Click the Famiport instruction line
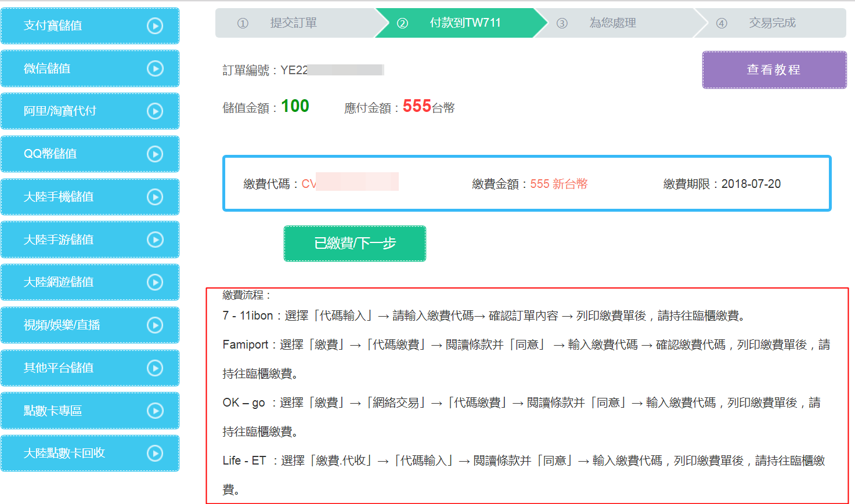The width and height of the screenshot is (855, 504). point(526,359)
